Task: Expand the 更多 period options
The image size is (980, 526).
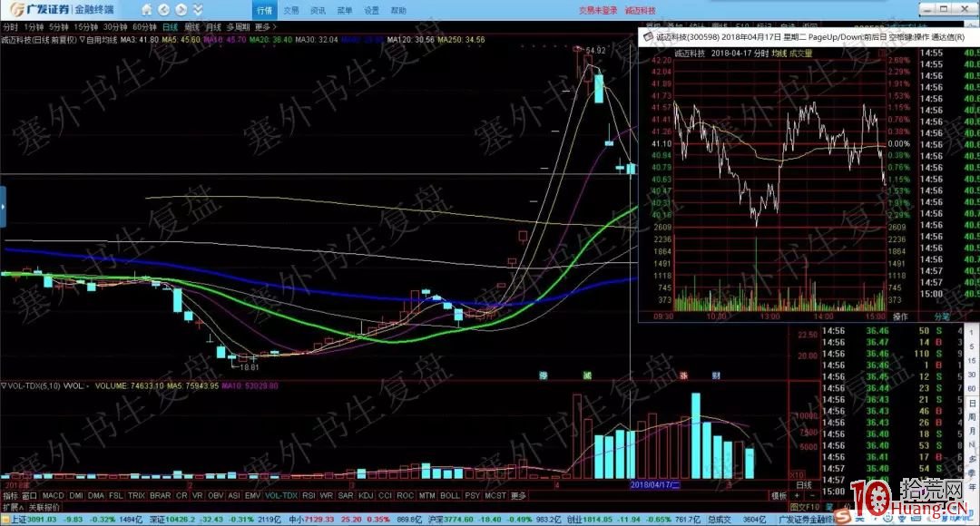Action: (x=264, y=27)
